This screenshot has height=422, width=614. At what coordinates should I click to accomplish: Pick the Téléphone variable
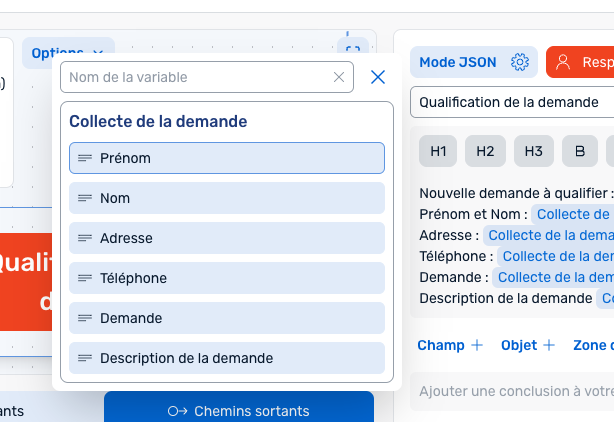227,278
